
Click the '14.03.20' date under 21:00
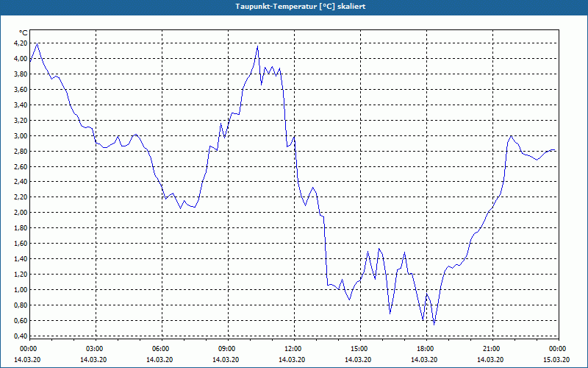point(490,359)
